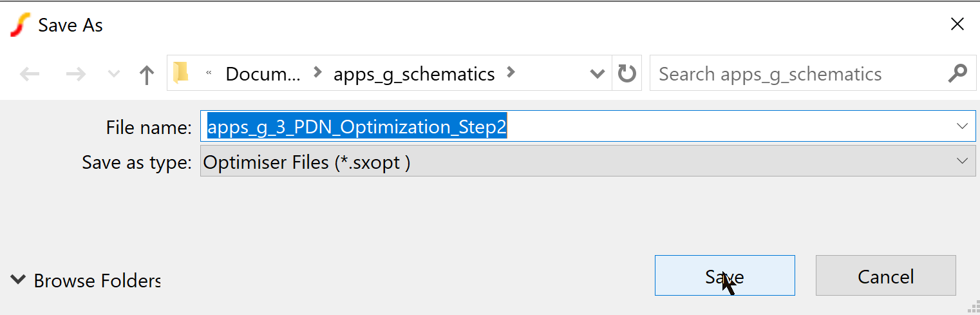The image size is (980, 315).
Task: Click the Forward navigation arrow
Action: coord(75,74)
